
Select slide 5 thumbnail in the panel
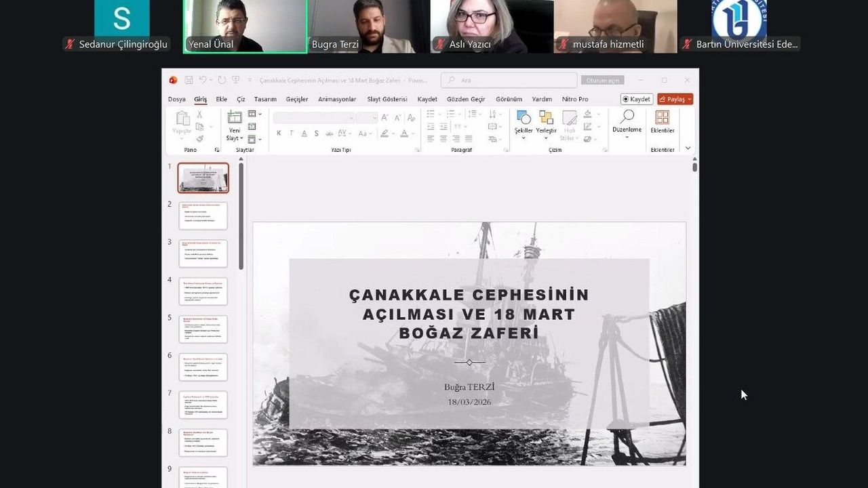[x=203, y=329]
